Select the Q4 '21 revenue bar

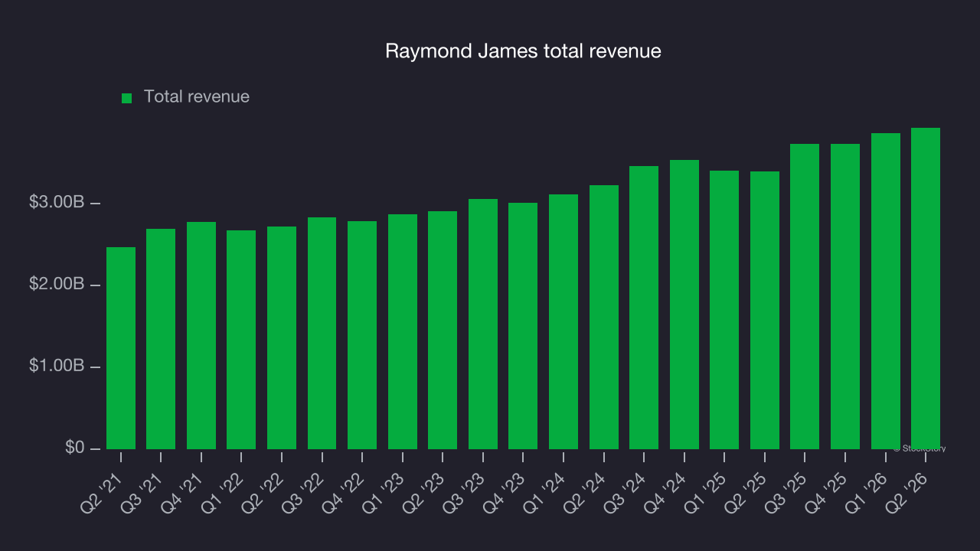[x=201, y=335]
